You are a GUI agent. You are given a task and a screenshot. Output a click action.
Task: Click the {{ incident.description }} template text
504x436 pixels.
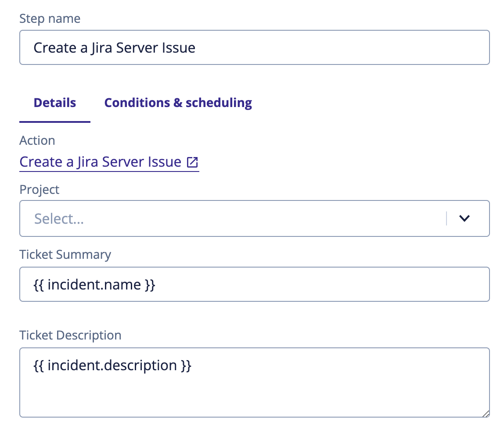[112, 365]
